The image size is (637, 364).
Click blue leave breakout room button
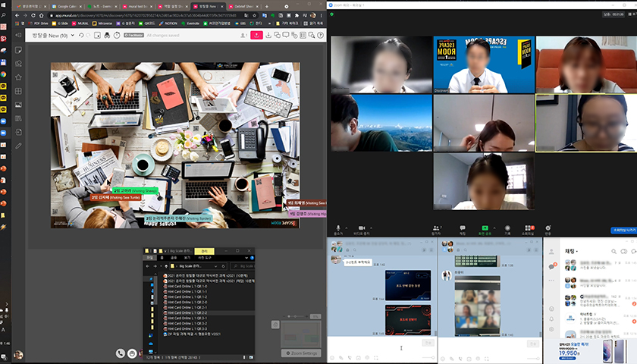624,230
